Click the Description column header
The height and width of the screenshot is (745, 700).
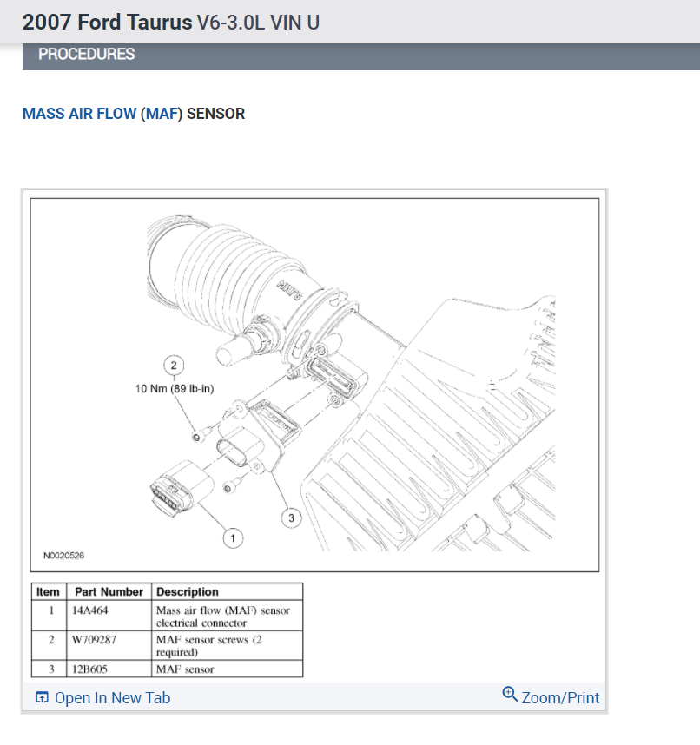[x=227, y=591]
